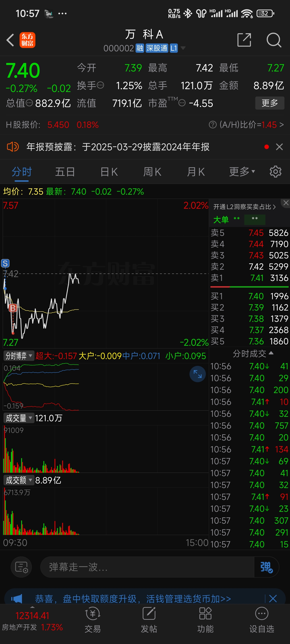
Task: Toggle the 弹 barrage switch
Action: (x=266, y=567)
